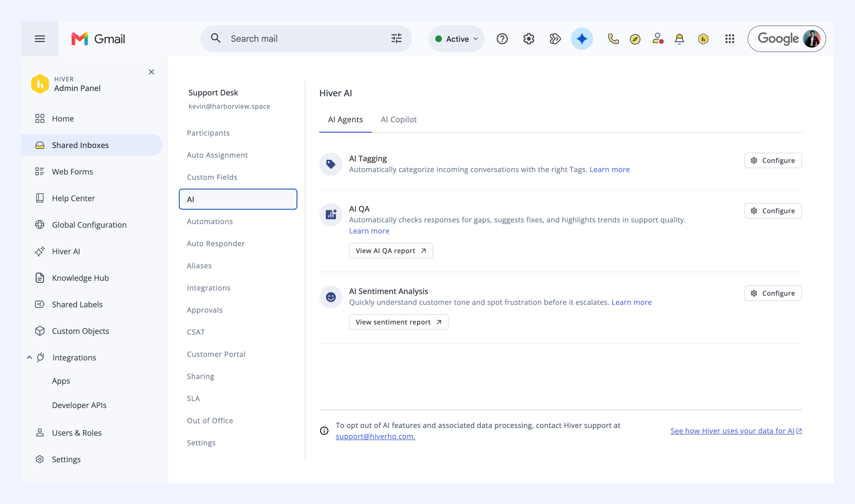Click the Gmail logo
Viewport: 855px width, 504px height.
(98, 39)
